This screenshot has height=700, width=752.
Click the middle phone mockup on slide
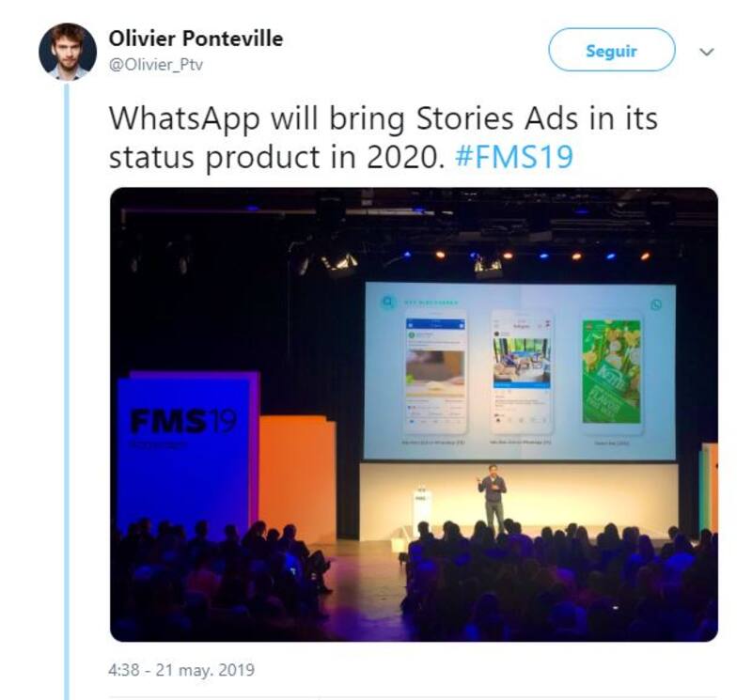point(522,372)
